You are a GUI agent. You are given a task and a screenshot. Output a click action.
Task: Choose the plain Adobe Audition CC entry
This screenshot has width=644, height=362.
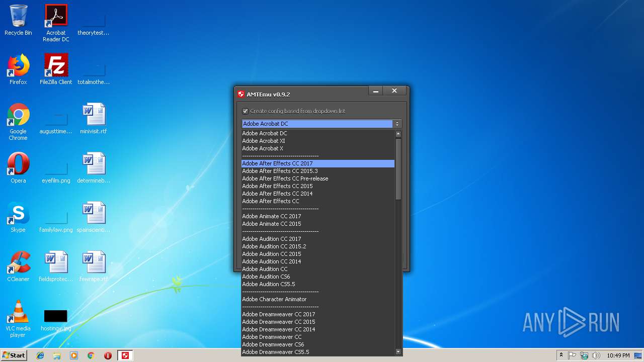pos(318,269)
